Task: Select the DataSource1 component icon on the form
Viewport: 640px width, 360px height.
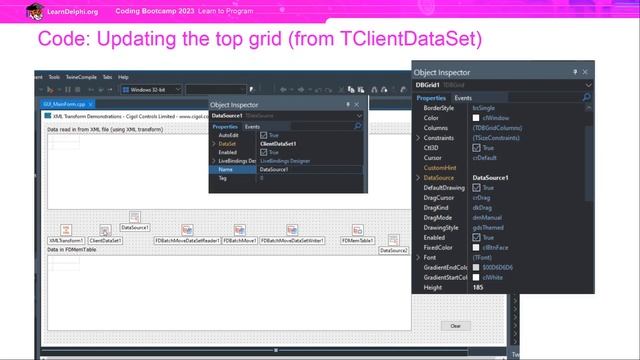Action: point(135,217)
